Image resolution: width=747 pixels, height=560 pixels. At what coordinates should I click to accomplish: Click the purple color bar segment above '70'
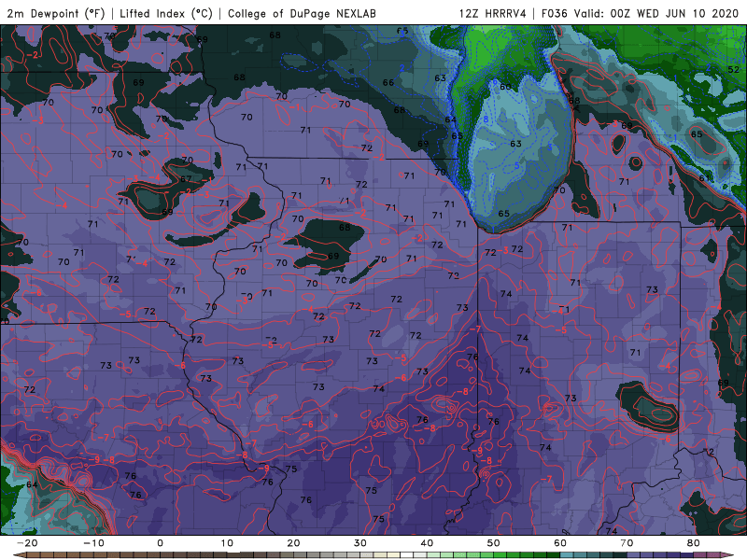[x=633, y=554]
